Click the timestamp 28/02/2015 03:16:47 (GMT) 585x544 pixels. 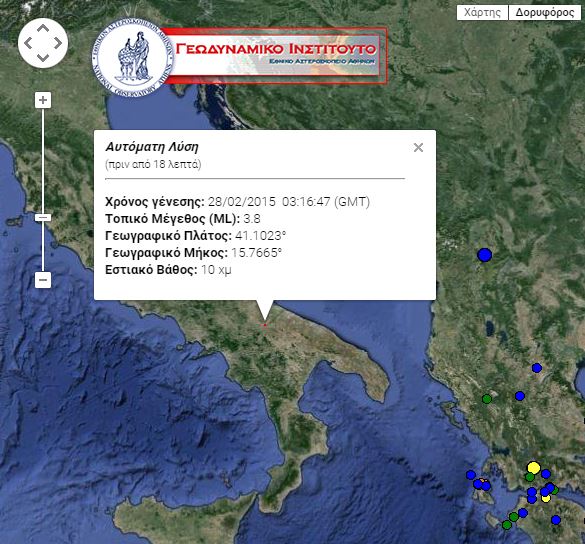[x=289, y=202]
